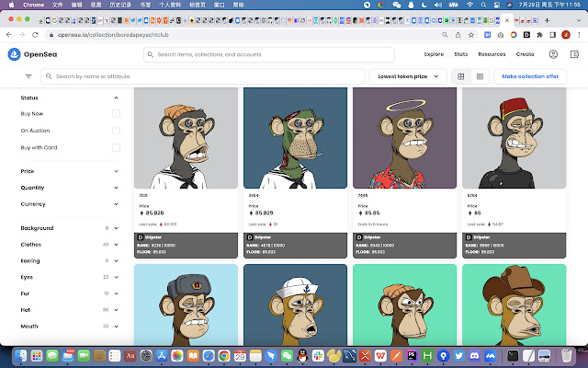Open Photos app in dock
588x368 pixels.
(x=177, y=355)
